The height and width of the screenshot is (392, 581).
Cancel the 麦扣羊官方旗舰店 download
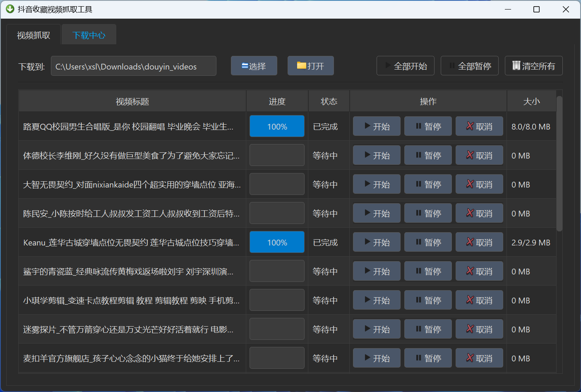(479, 358)
